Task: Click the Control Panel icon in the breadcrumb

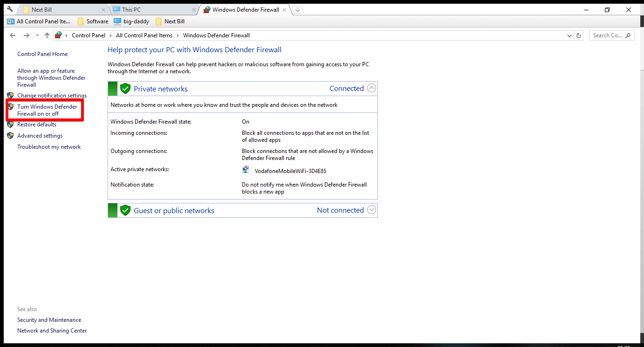Action: [x=58, y=35]
